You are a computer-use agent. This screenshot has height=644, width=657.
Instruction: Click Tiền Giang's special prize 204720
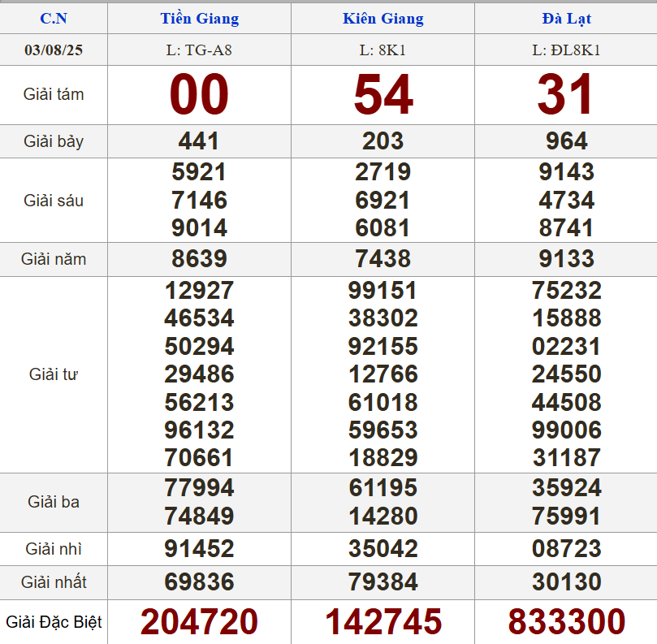point(199,622)
